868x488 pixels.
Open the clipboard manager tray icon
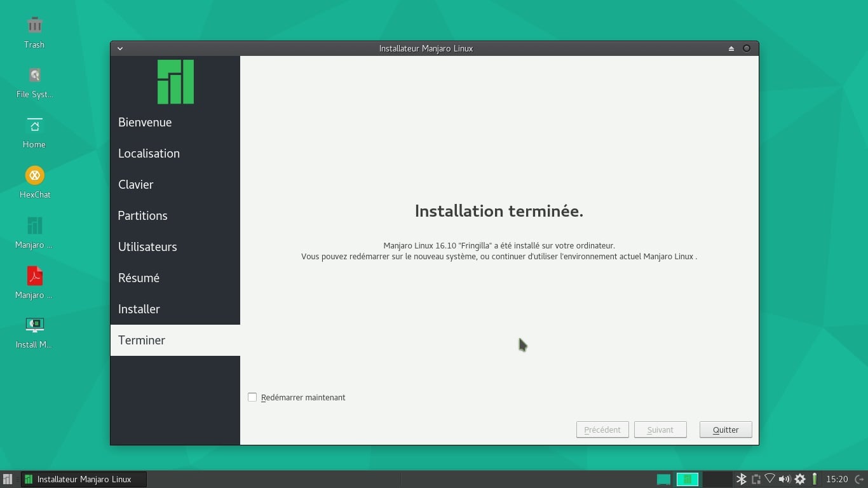(x=756, y=479)
